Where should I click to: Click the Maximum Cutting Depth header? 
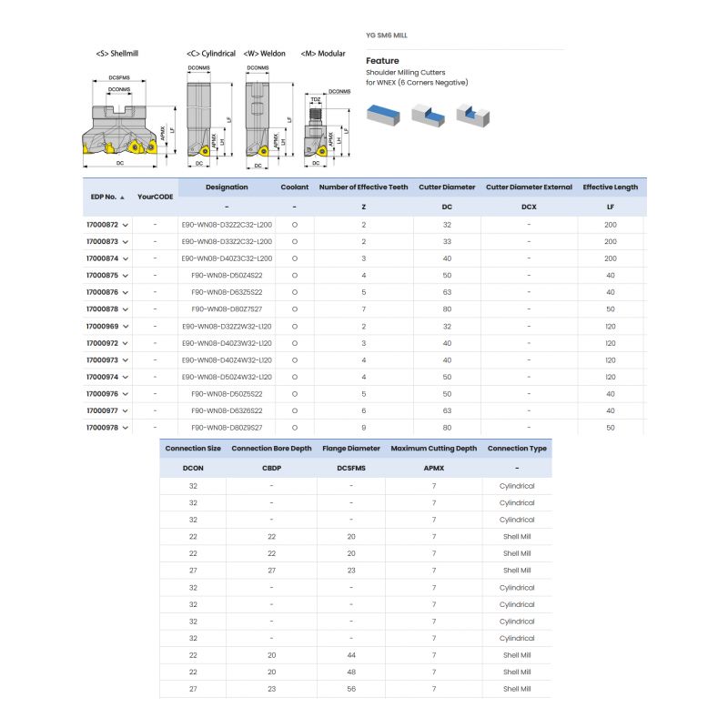[433, 449]
